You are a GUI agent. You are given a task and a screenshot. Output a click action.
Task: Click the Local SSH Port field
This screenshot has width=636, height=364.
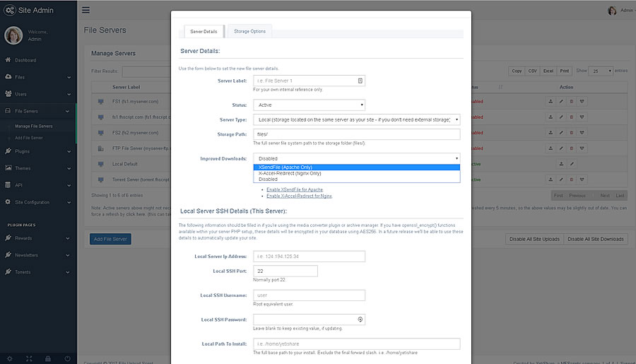285,271
